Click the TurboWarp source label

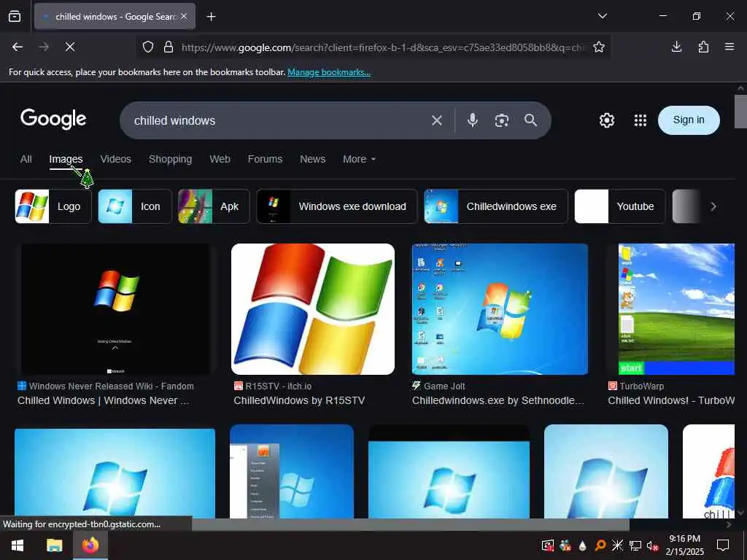coord(641,386)
